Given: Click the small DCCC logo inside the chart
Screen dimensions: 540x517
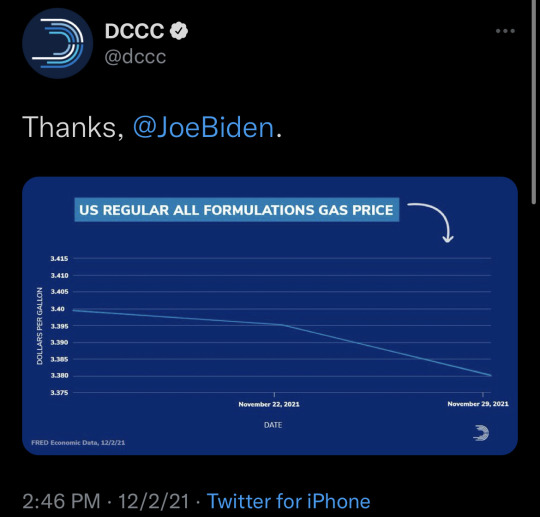Looking at the screenshot, I should (x=481, y=433).
